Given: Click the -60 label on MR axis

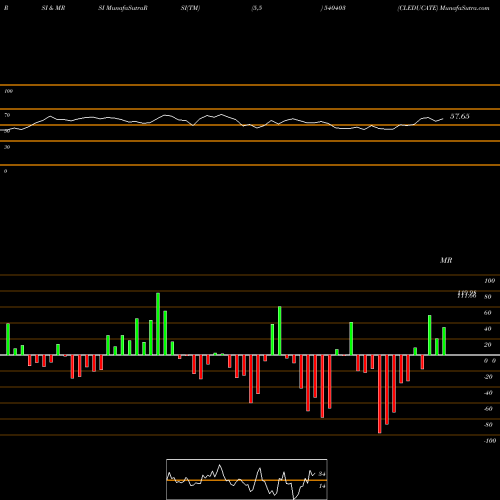Looking at the screenshot, I should pyautogui.click(x=488, y=409).
